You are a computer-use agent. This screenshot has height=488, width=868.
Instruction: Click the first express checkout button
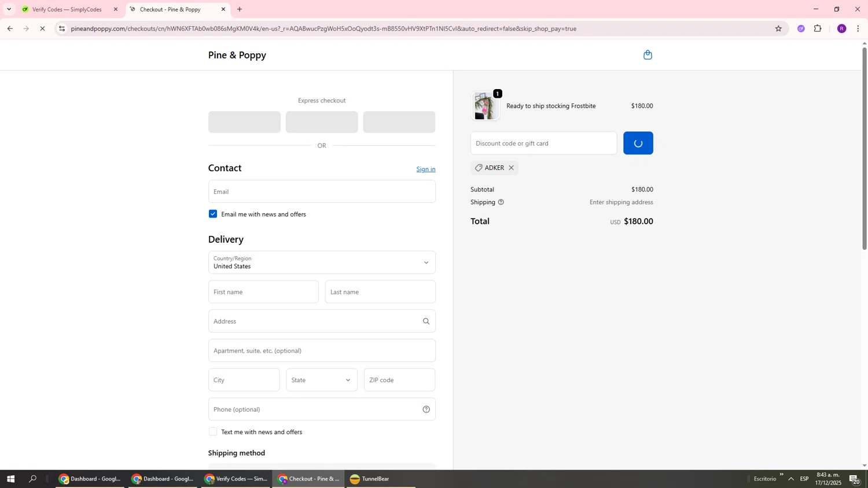click(244, 122)
